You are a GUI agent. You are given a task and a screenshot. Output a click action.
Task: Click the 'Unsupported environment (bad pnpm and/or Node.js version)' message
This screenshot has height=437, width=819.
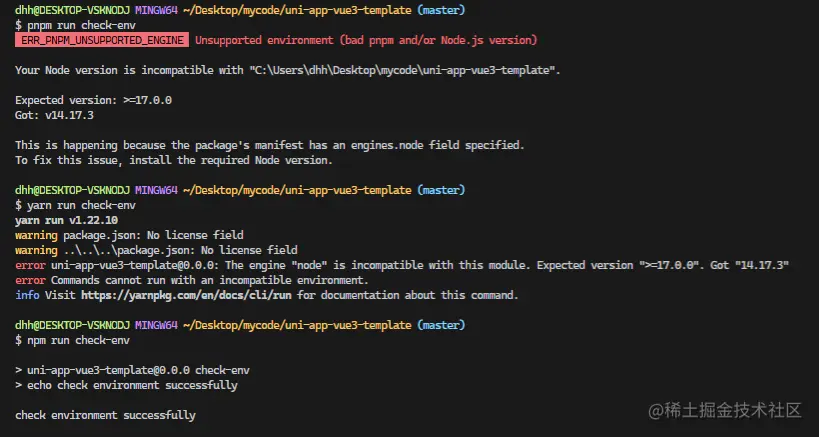coord(366,40)
